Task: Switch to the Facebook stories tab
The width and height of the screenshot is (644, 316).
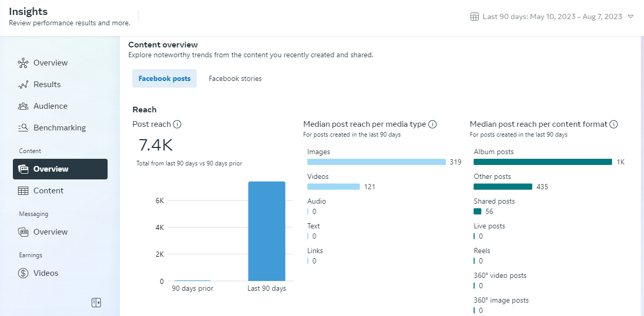Action: tap(235, 78)
